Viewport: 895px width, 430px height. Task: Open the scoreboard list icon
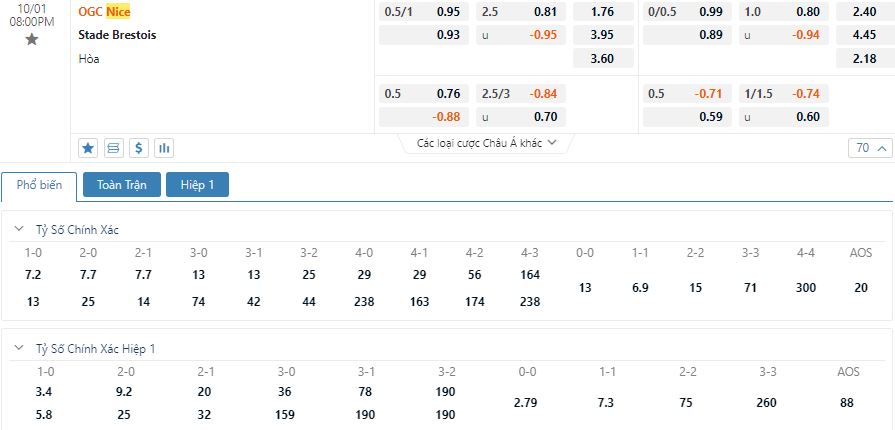tap(114, 148)
